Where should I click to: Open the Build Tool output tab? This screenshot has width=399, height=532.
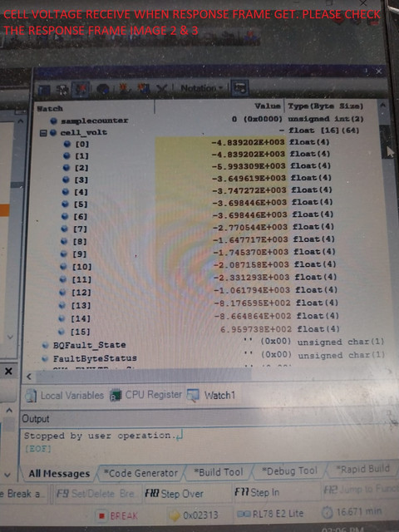click(218, 472)
